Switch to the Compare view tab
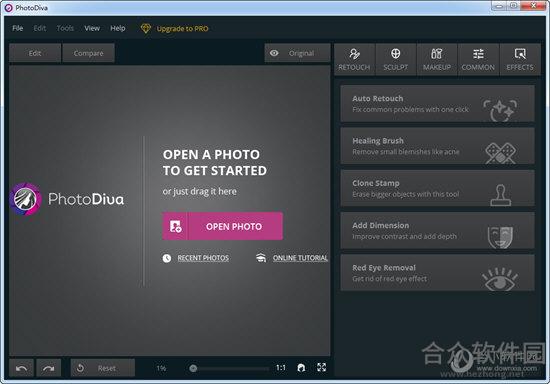This screenshot has height=384, width=550. click(88, 53)
